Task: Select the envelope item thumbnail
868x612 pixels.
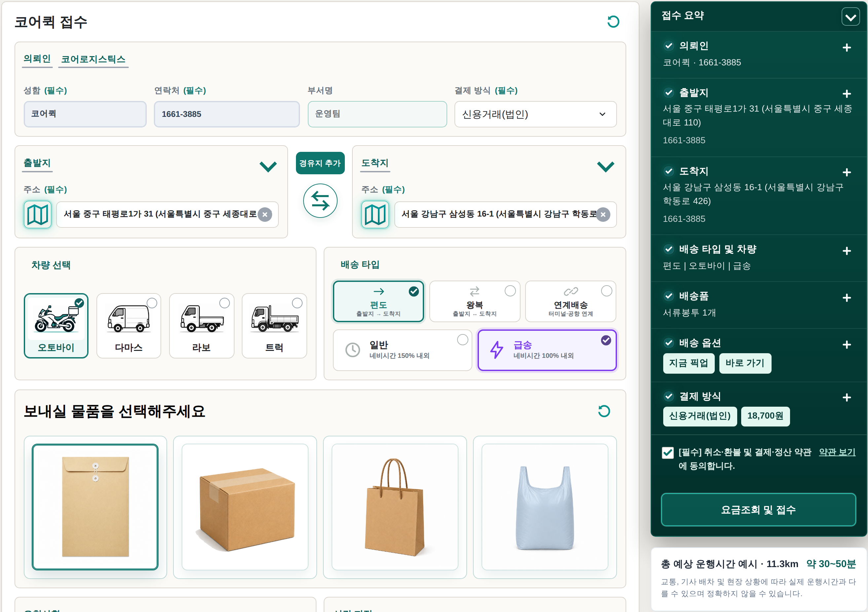Action: (95, 507)
